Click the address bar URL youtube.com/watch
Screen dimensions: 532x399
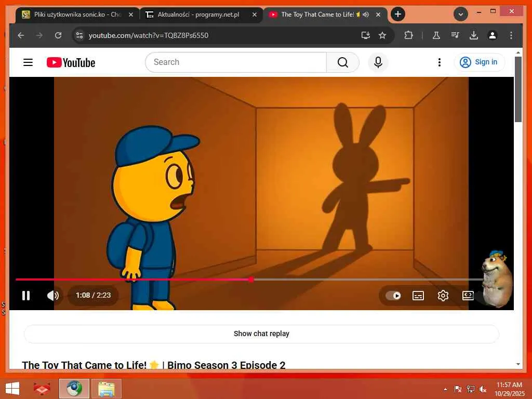[x=148, y=35]
